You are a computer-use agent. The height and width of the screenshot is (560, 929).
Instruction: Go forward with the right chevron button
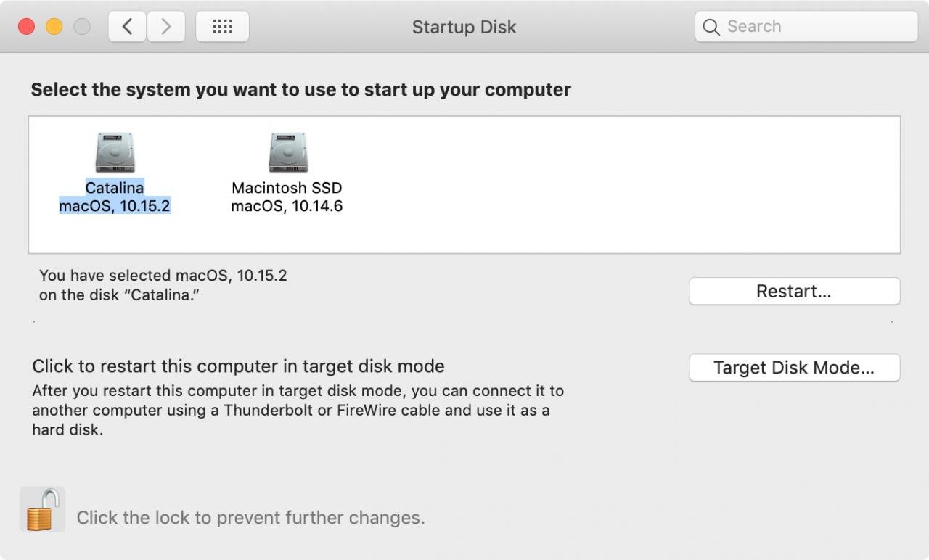[165, 27]
